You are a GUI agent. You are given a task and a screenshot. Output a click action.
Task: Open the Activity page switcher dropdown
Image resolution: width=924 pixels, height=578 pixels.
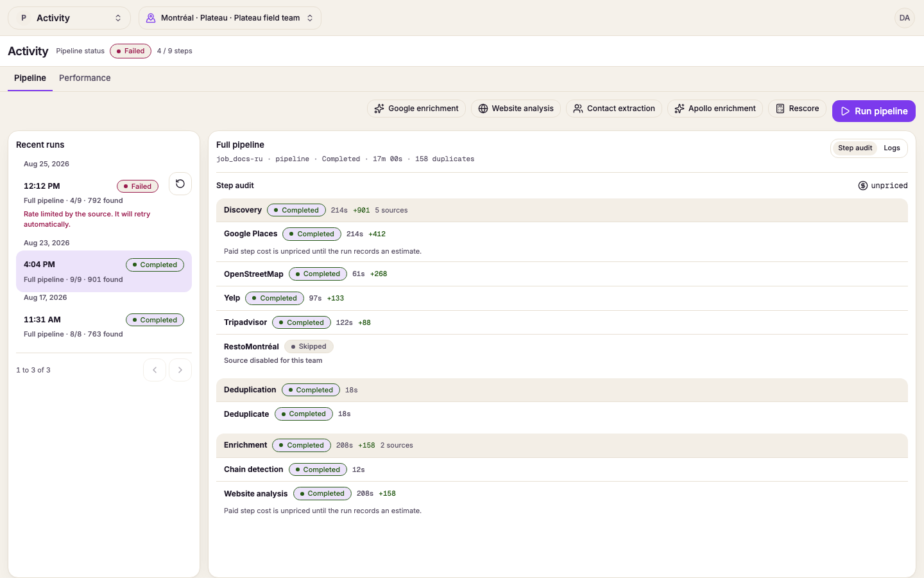pos(69,18)
